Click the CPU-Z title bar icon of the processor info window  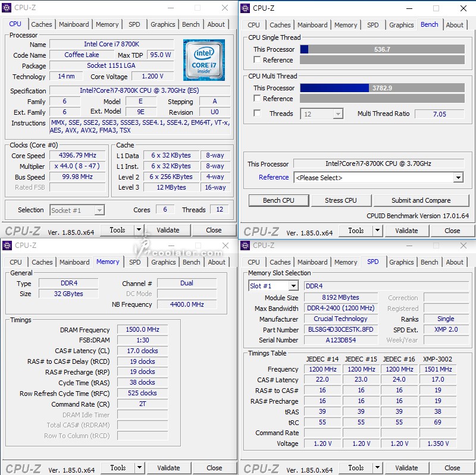[7, 8]
